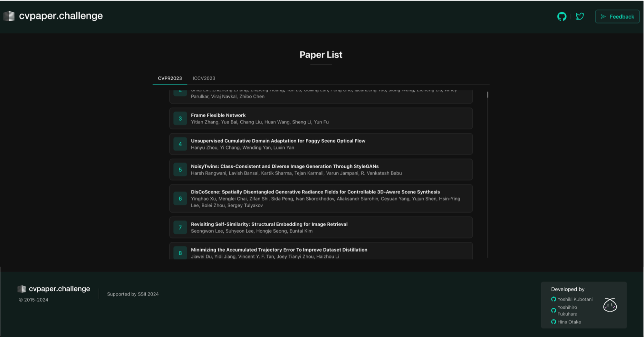Viewport: 644px width, 337px height.
Task: Click authors line starting 'Harsh Rangwani'
Action: [x=296, y=173]
